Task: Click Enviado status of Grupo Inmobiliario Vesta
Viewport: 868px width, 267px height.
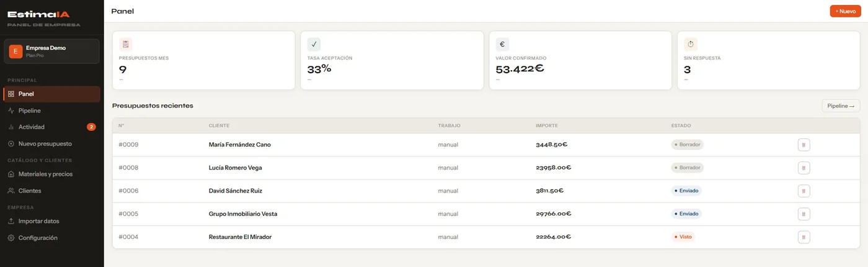Action: pyautogui.click(x=686, y=214)
